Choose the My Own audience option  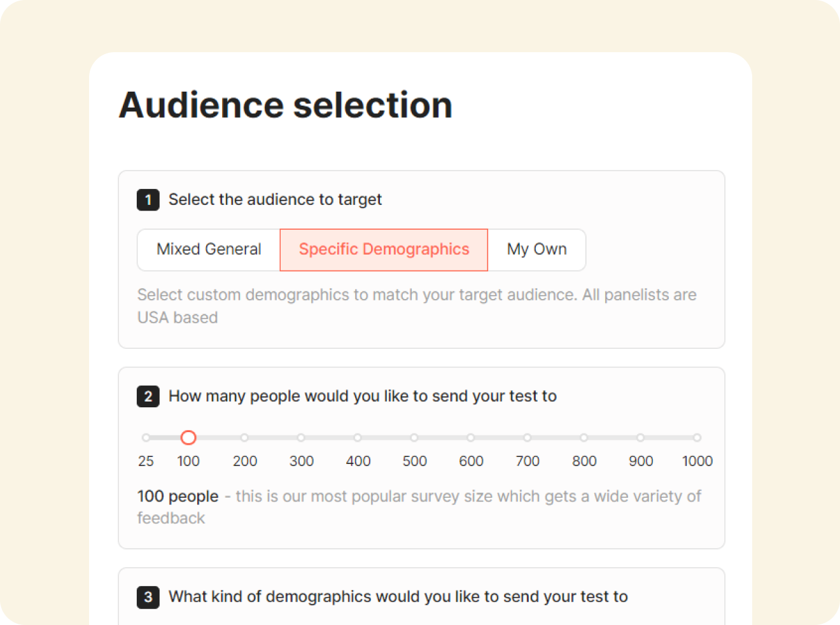click(x=536, y=249)
